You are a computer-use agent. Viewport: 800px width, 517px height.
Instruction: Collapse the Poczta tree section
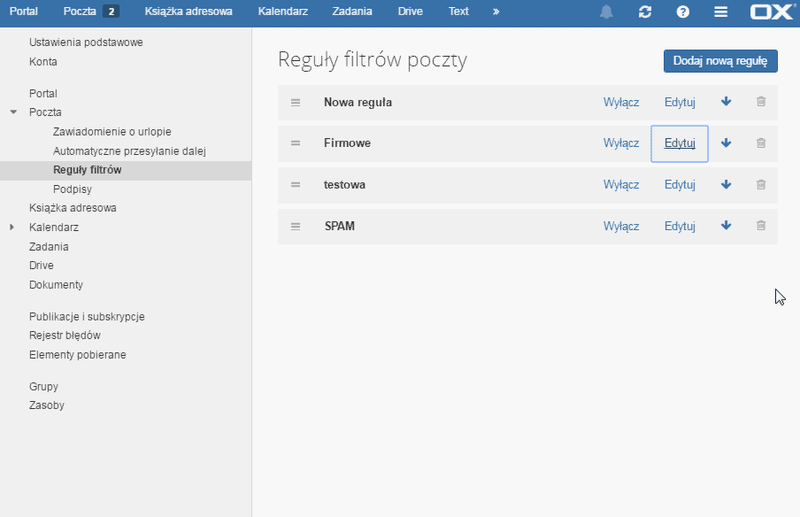tap(14, 112)
